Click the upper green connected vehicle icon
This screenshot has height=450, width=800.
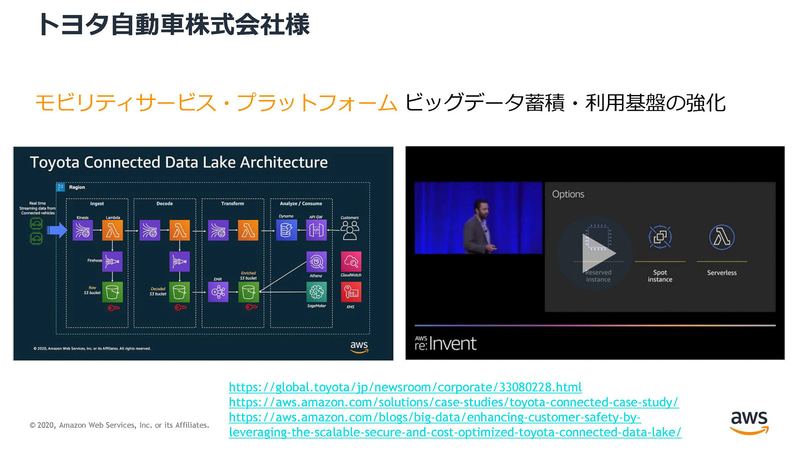36,223
